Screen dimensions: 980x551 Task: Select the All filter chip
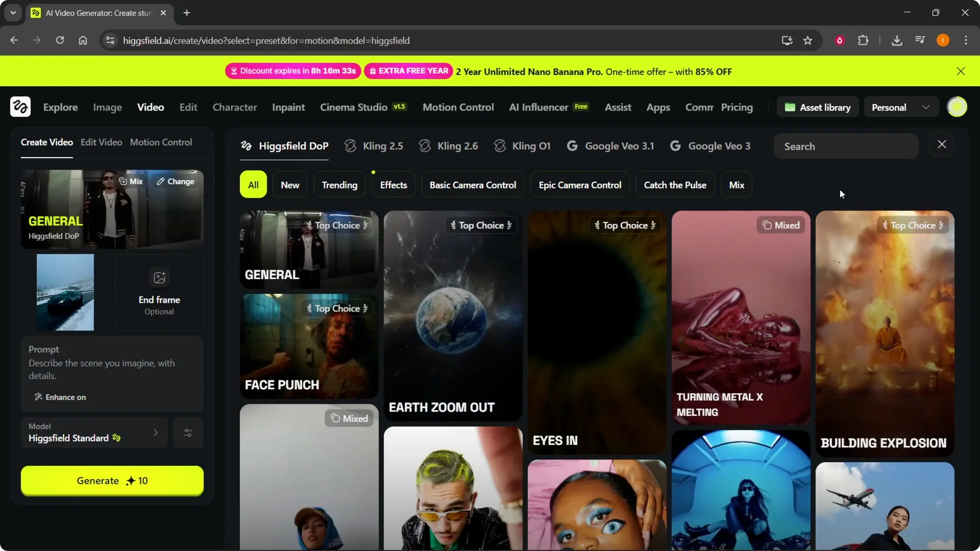pos(253,185)
